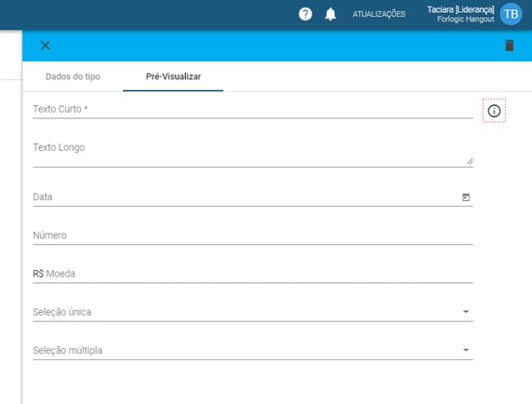The height and width of the screenshot is (404, 532).
Task: Click into the Texto Longo text area
Action: (253, 153)
